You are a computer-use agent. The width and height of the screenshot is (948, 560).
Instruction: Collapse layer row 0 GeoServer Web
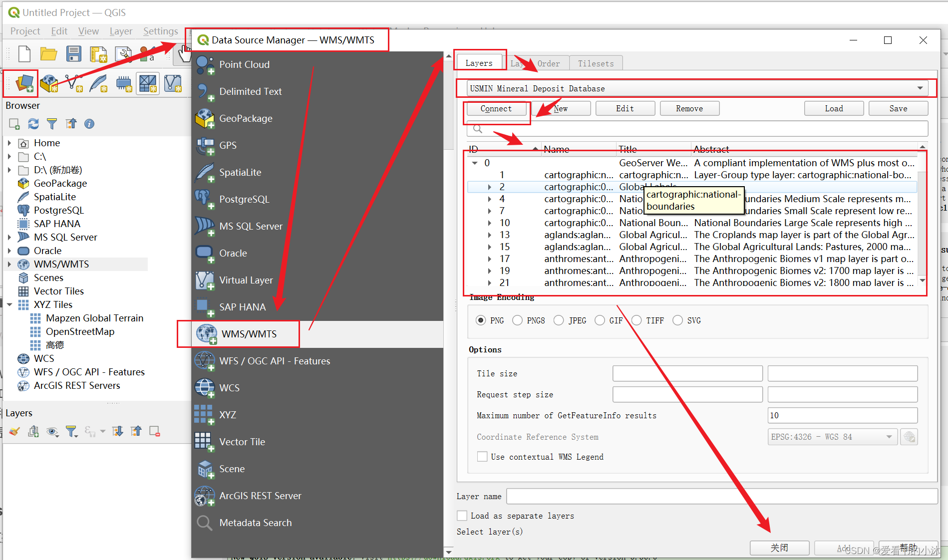pyautogui.click(x=474, y=163)
